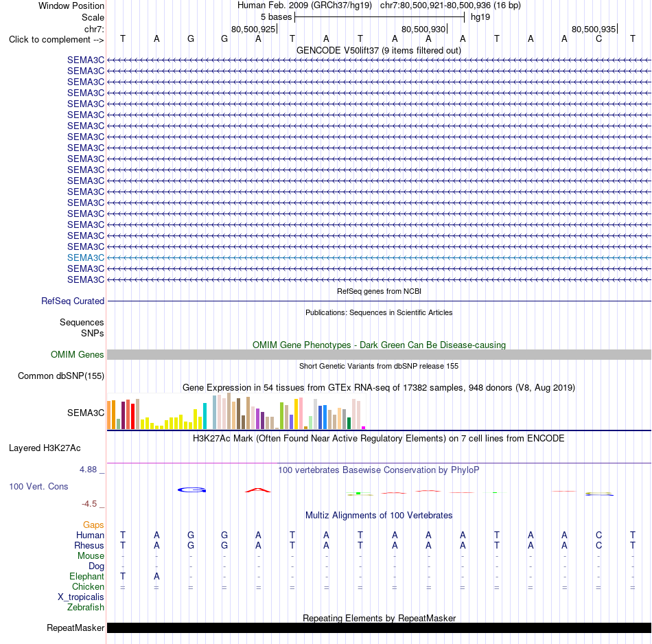
Task: Click the Elephant alignment row label
Action: (x=86, y=576)
